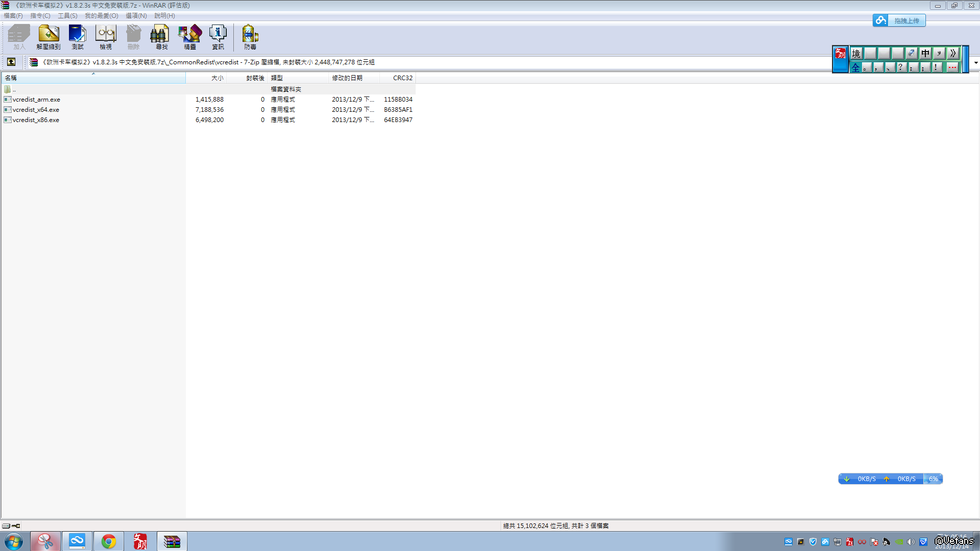Click the WinRAR taskbar button
This screenshot has height=551, width=980.
(172, 541)
